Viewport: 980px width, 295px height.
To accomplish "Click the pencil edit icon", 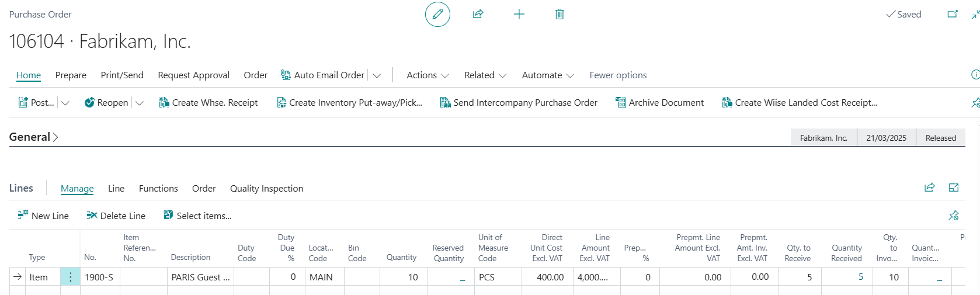I will [x=437, y=14].
